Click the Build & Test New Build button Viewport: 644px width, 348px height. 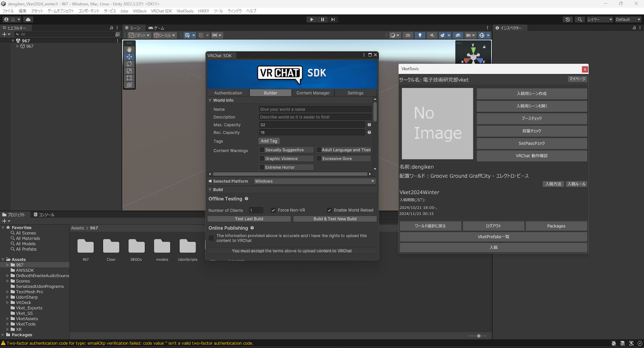[335, 219]
